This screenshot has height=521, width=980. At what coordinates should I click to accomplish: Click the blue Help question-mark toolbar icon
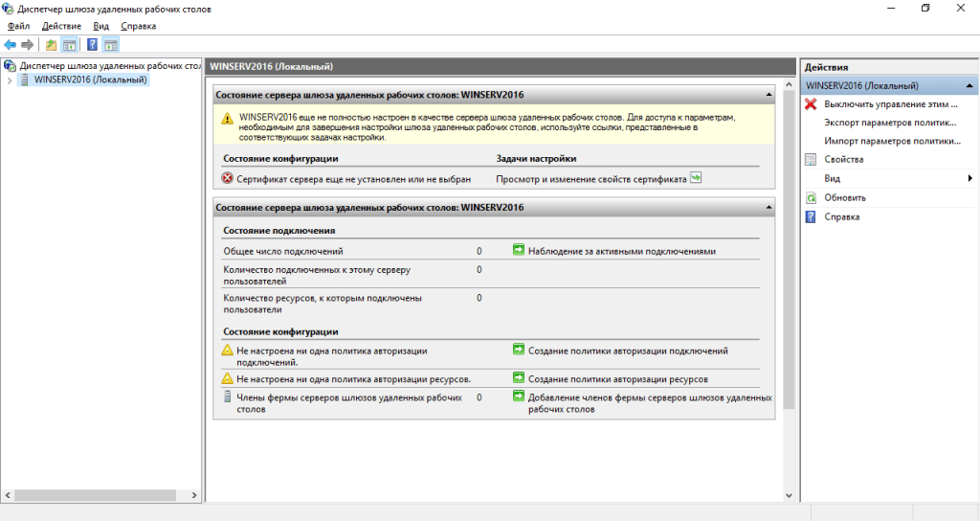[x=92, y=44]
